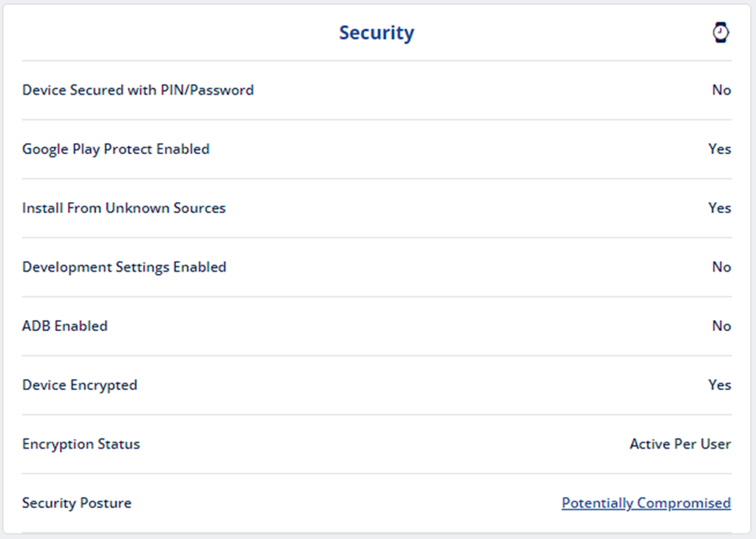Click the Yes value for Google Play Protect
Screen dimensions: 756x539
[x=719, y=149]
